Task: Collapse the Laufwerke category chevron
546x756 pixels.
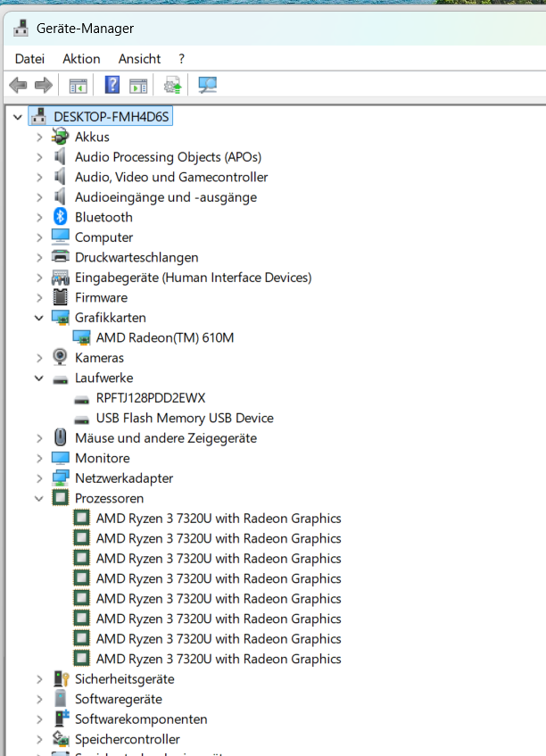Action: [39, 378]
